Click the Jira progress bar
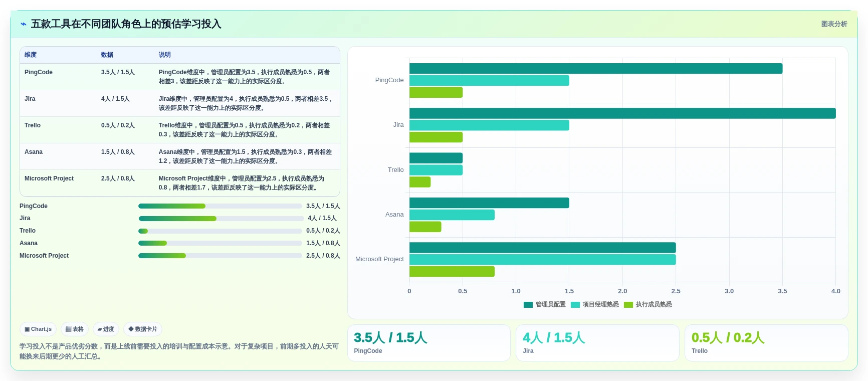Screen dimensions: 868x381 click(221, 219)
